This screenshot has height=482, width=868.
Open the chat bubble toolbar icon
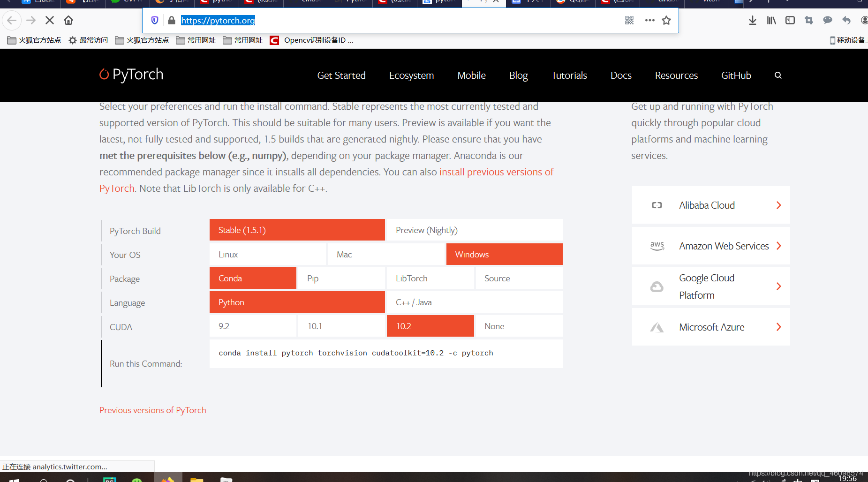coord(828,20)
